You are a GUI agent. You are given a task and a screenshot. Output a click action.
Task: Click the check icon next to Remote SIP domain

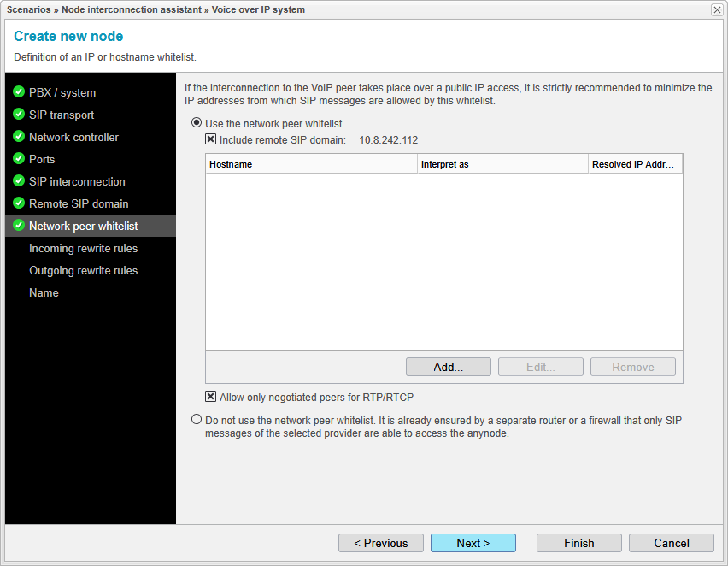point(18,203)
